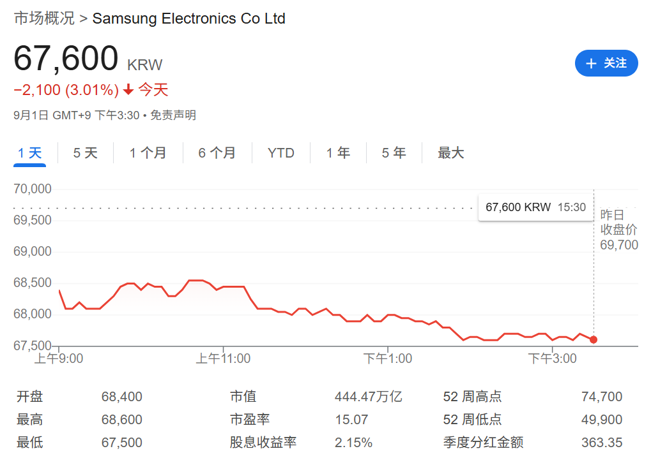Click the red down arrow price indicator
Screen dimensions: 667x465
pyautogui.click(x=128, y=90)
